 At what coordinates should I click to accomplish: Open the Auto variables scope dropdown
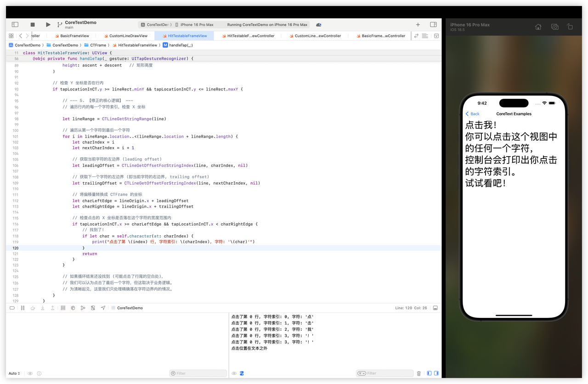(14, 373)
